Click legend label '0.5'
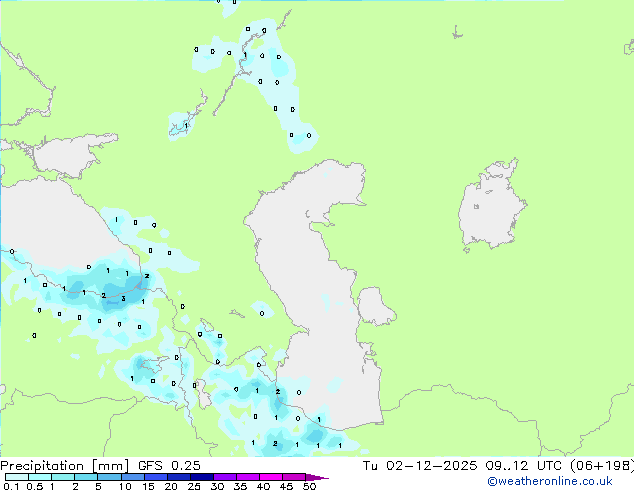The width and height of the screenshot is (634, 490). point(35,486)
